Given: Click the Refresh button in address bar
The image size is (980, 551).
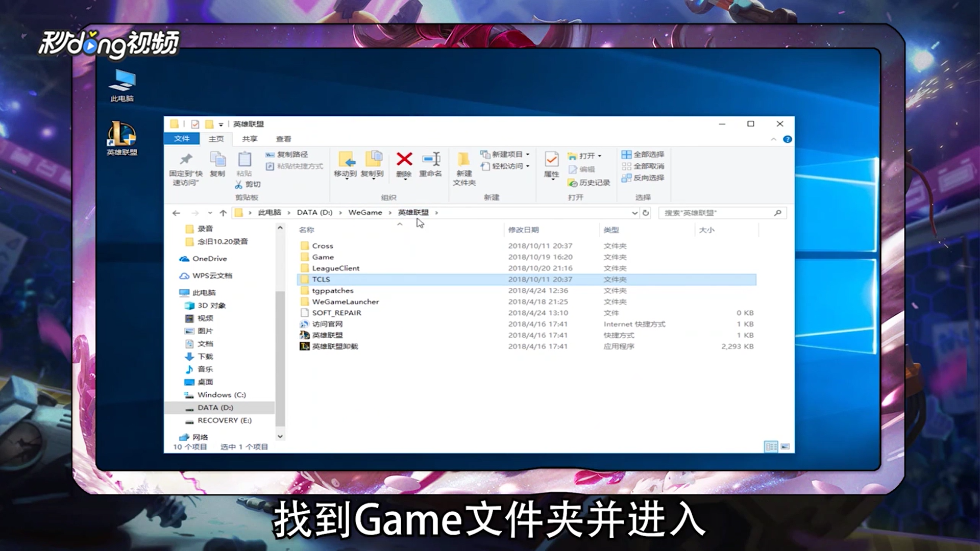Looking at the screenshot, I should (x=646, y=213).
